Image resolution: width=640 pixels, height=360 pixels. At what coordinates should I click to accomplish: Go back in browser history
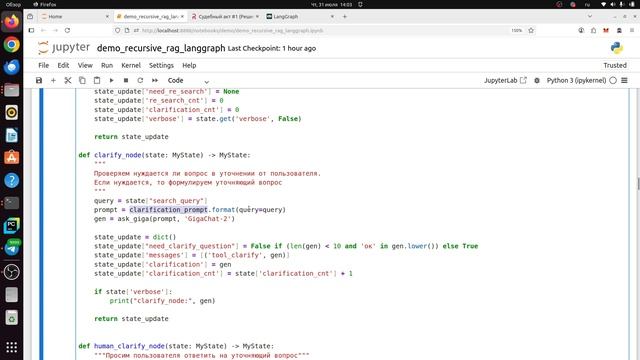pyautogui.click(x=43, y=30)
